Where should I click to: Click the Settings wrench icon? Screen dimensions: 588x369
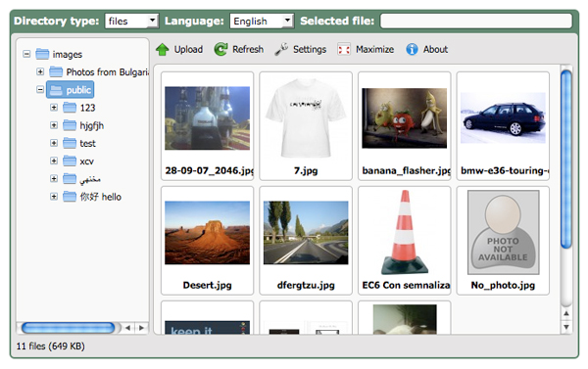[281, 49]
